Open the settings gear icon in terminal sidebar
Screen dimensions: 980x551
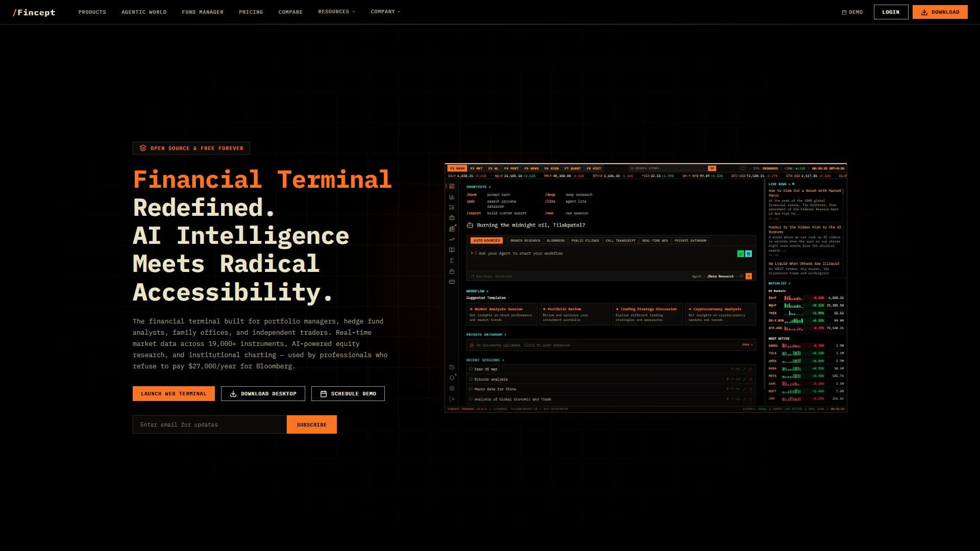pos(452,388)
